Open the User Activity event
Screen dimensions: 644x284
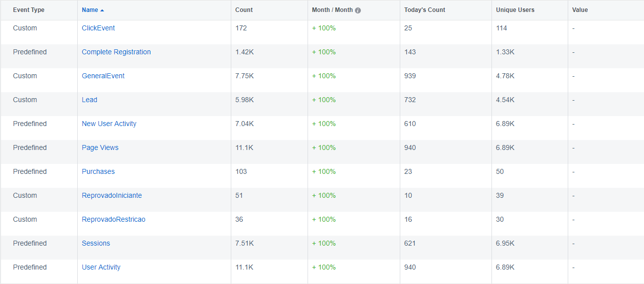coord(101,268)
